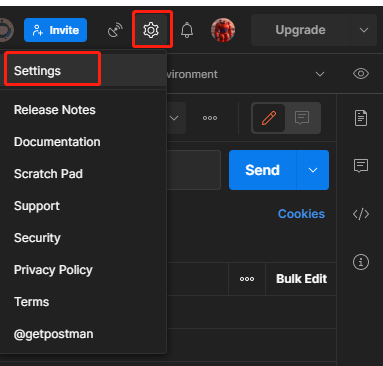Open the Send dropdown arrow

[313, 170]
